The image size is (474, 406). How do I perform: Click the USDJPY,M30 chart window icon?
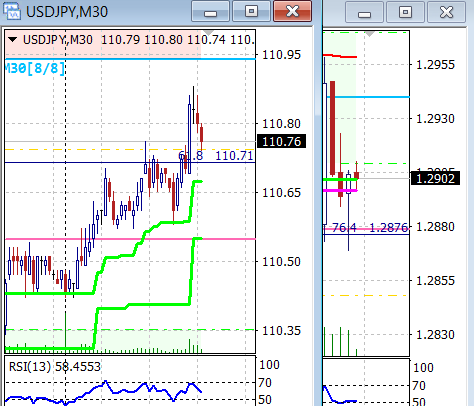click(x=11, y=11)
